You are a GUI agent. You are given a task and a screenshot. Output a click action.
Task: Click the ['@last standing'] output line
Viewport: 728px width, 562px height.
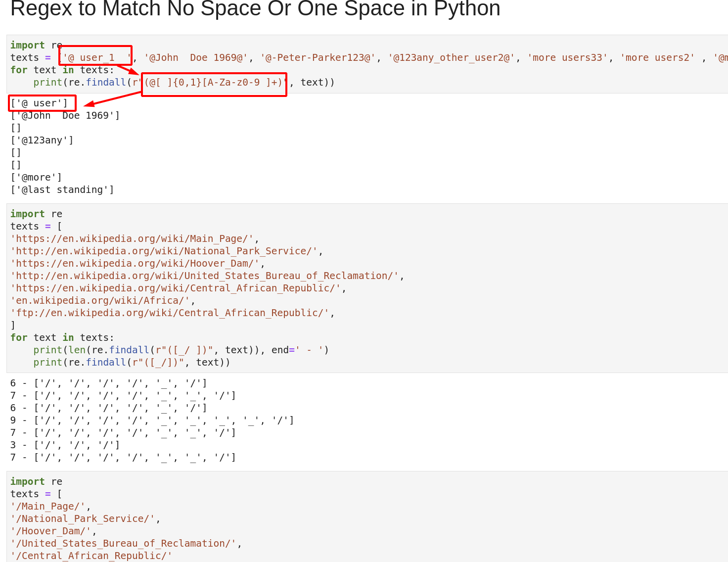(62, 189)
